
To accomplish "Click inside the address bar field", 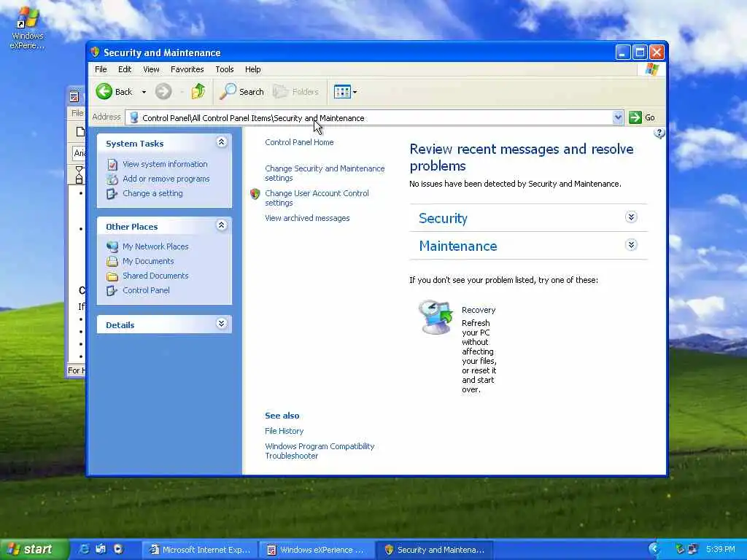I will click(x=374, y=117).
